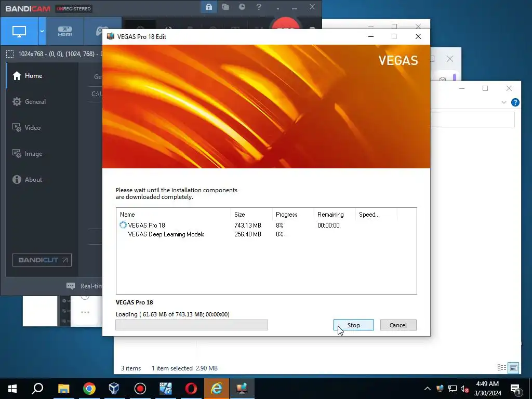This screenshot has height=399, width=532.
Task: Click the Real-time chat bubble icon
Action: pyautogui.click(x=71, y=286)
